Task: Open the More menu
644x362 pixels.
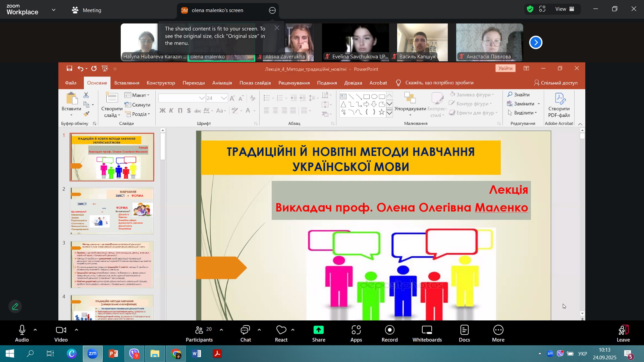Action: tap(498, 334)
